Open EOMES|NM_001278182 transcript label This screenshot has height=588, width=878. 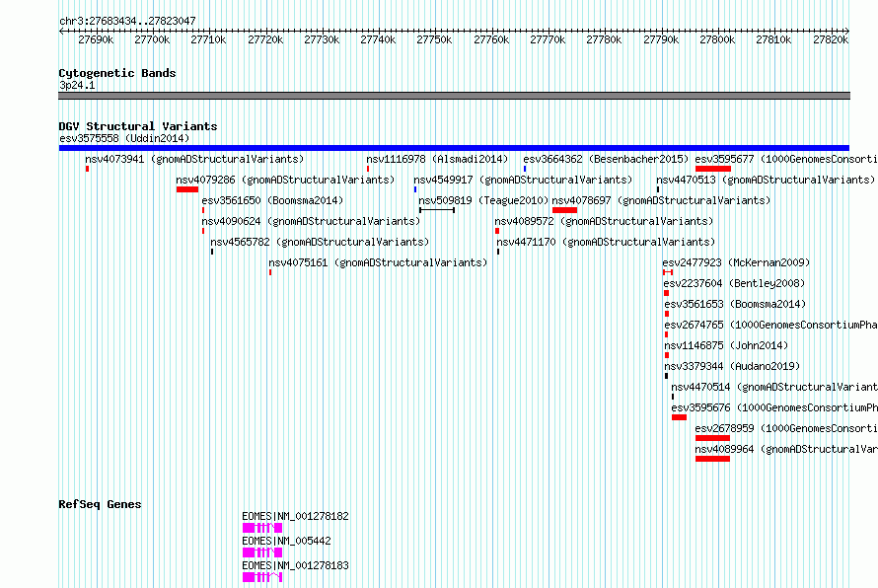(295, 516)
